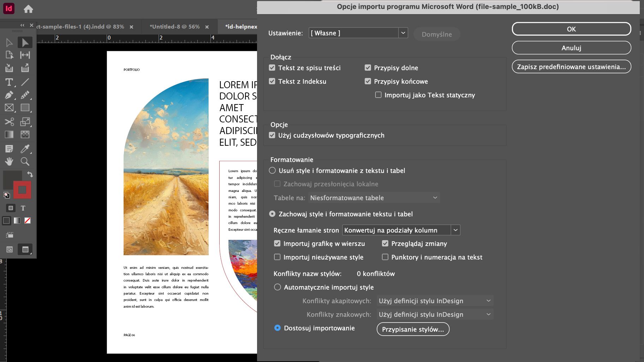Uncheck Importuj grafikę w wierszu

point(277,243)
